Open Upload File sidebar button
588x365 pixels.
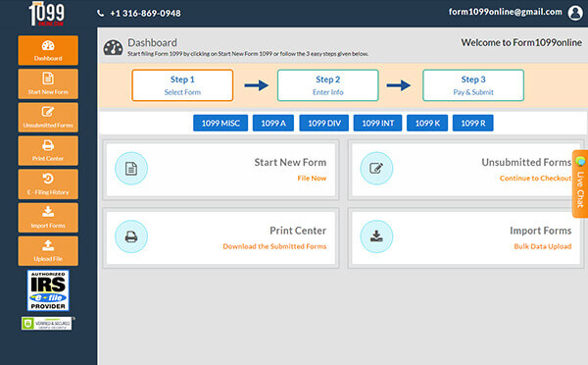[48, 251]
